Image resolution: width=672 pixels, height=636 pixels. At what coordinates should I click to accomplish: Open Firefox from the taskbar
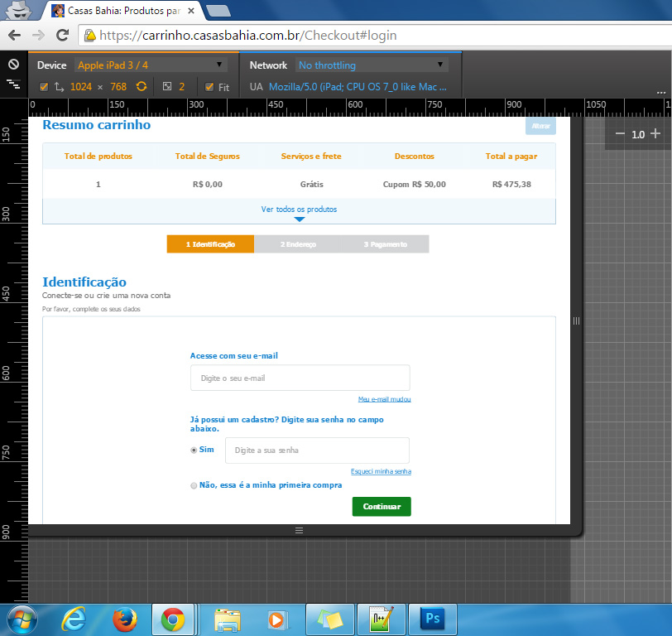click(x=124, y=618)
